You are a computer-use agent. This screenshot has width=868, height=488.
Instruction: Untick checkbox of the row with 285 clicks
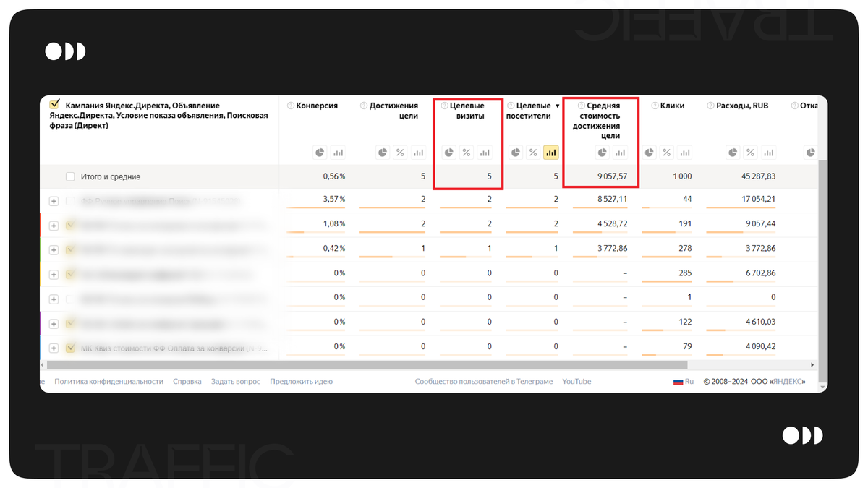click(x=70, y=274)
